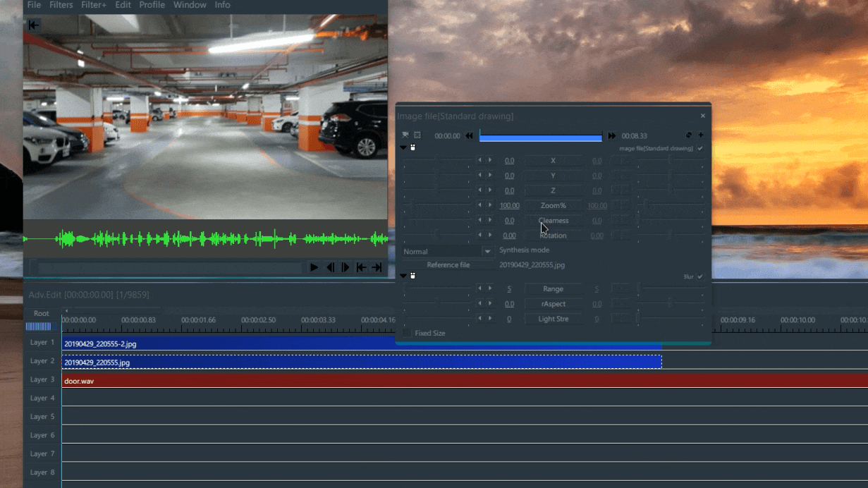Toggle Layer 4 visibility in the timeline
Viewport: 868px width, 488px height.
42,398
